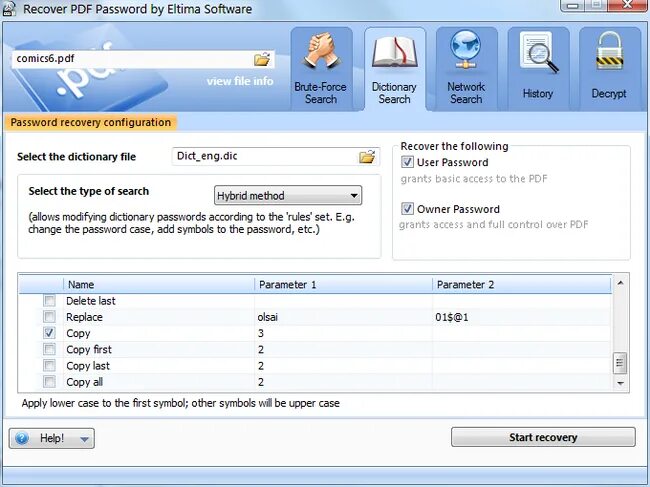Image resolution: width=650 pixels, height=487 pixels.
Task: Select the 'Replace' rule name
Action: click(x=84, y=317)
